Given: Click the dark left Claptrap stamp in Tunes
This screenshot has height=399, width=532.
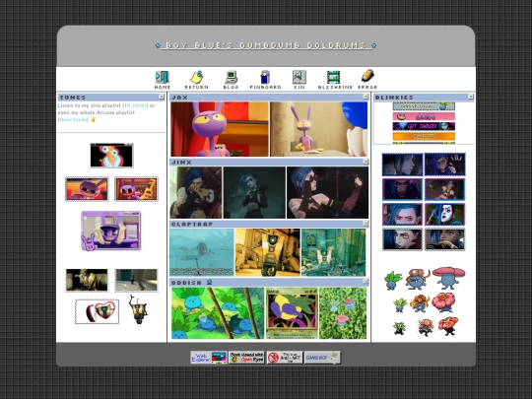Looking at the screenshot, I should click(x=87, y=280).
